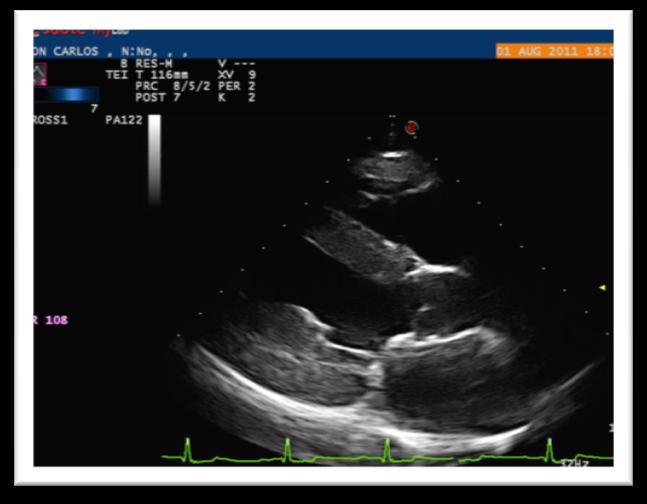
Task: Click the 'T 116mm' depth value
Action: (x=162, y=75)
